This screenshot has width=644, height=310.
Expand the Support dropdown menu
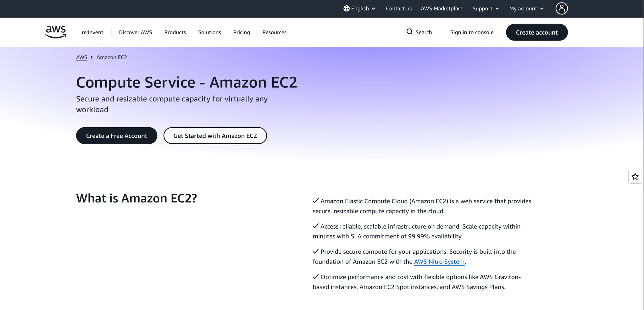click(486, 8)
